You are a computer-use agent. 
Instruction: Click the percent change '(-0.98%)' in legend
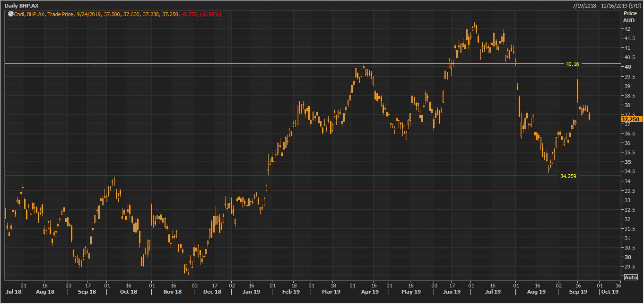point(211,14)
